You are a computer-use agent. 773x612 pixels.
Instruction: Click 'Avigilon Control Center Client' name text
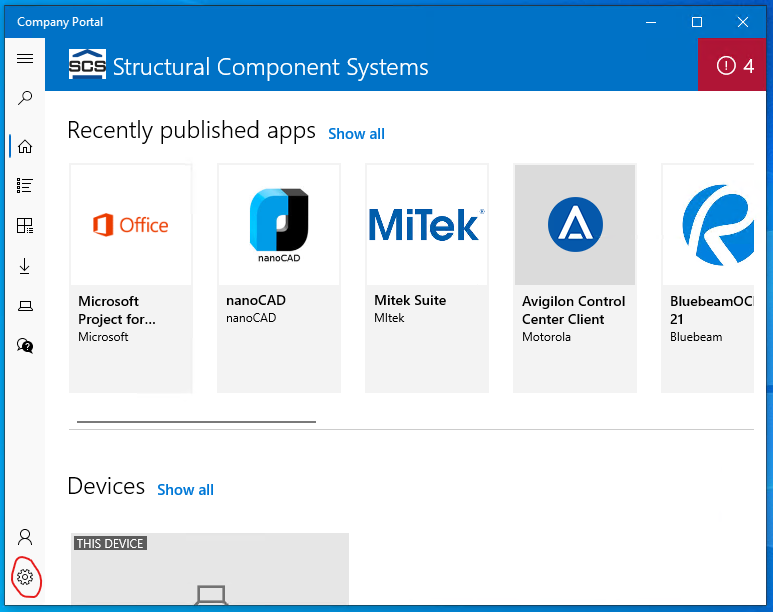[x=573, y=310]
